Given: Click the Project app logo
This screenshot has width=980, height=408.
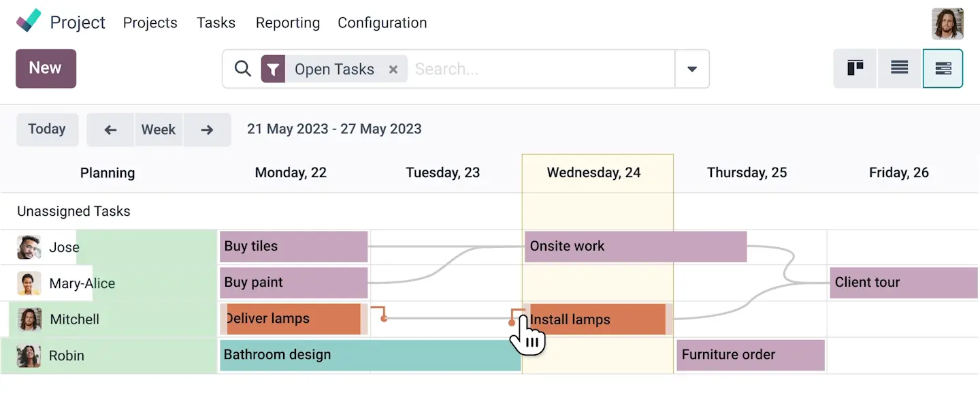Looking at the screenshot, I should (x=29, y=22).
